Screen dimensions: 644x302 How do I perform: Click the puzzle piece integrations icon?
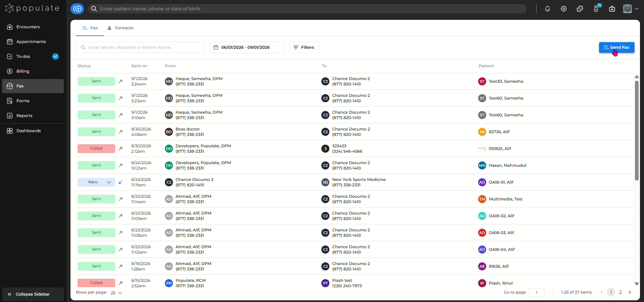click(580, 9)
